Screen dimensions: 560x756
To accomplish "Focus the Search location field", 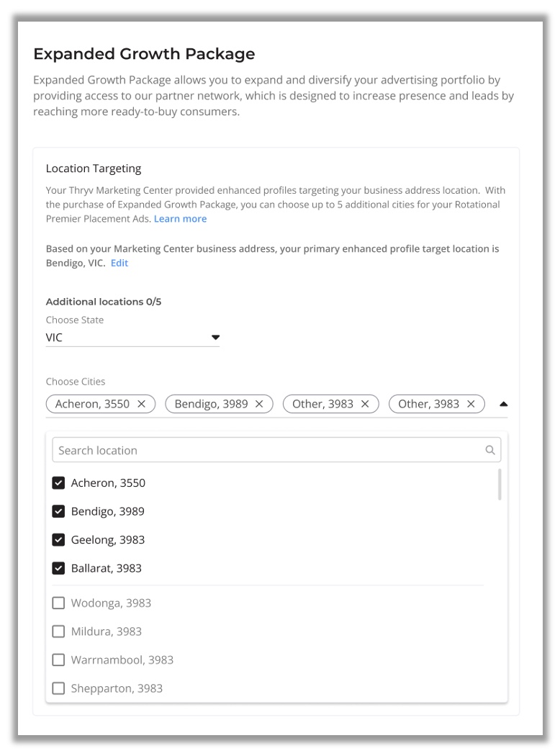I will [266, 451].
